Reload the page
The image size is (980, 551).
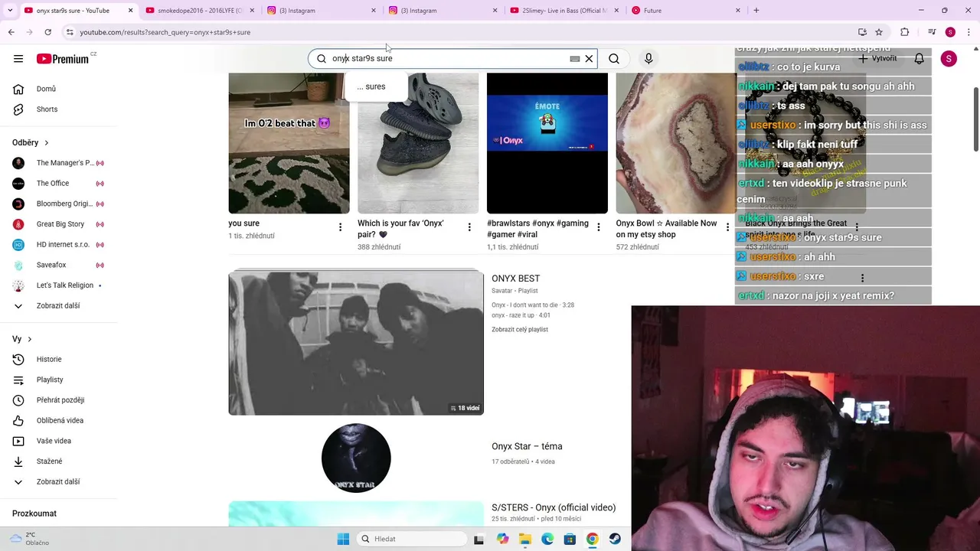point(47,32)
